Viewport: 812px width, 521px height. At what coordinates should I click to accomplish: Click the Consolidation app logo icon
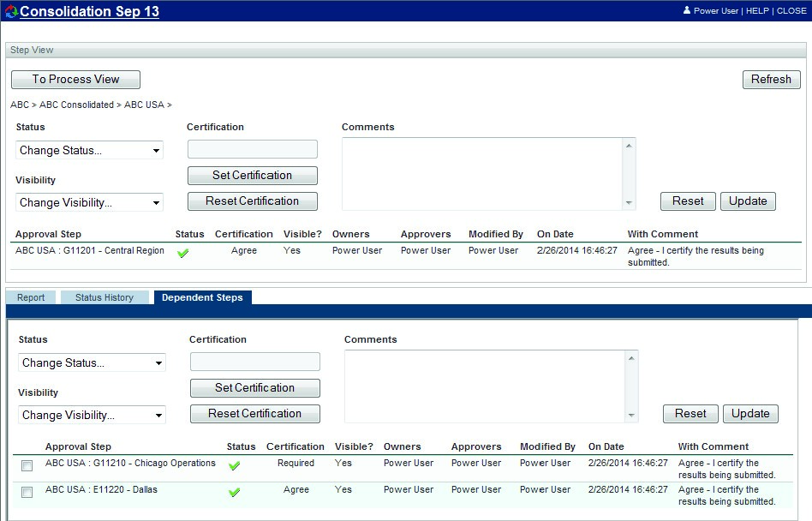click(x=11, y=12)
